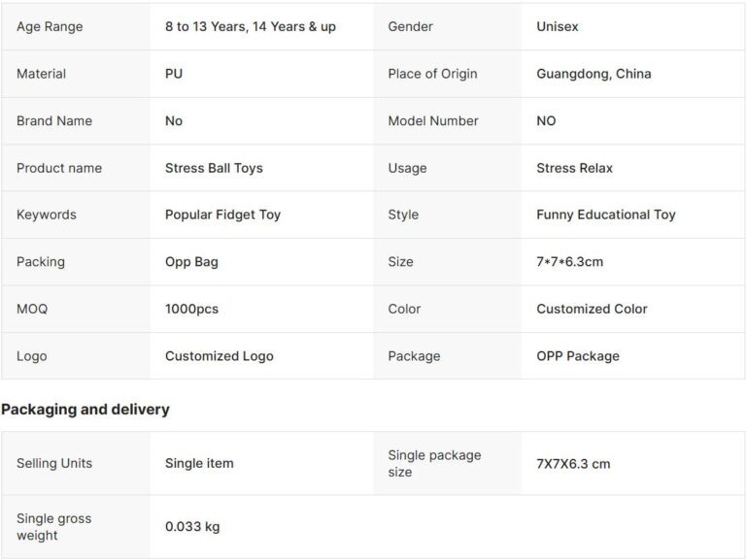Click the 'PU' material value
The height and width of the screenshot is (560, 746).
[x=174, y=74]
